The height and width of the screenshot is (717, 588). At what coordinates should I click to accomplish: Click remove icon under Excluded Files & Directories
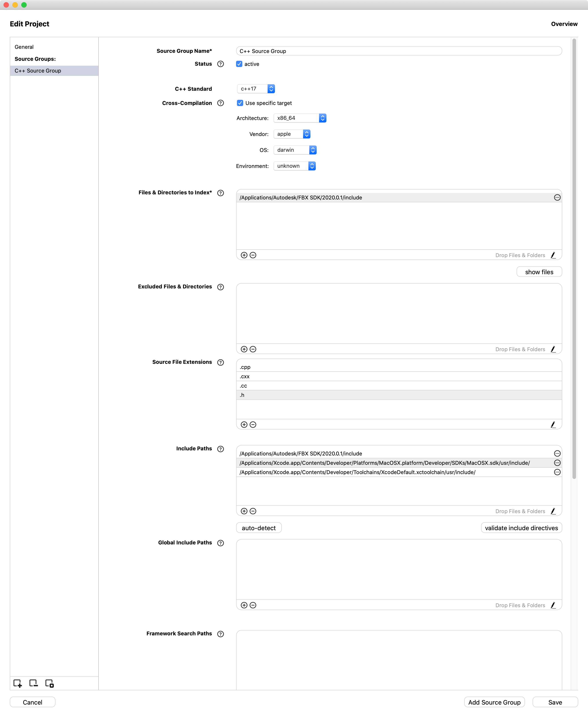tap(253, 349)
